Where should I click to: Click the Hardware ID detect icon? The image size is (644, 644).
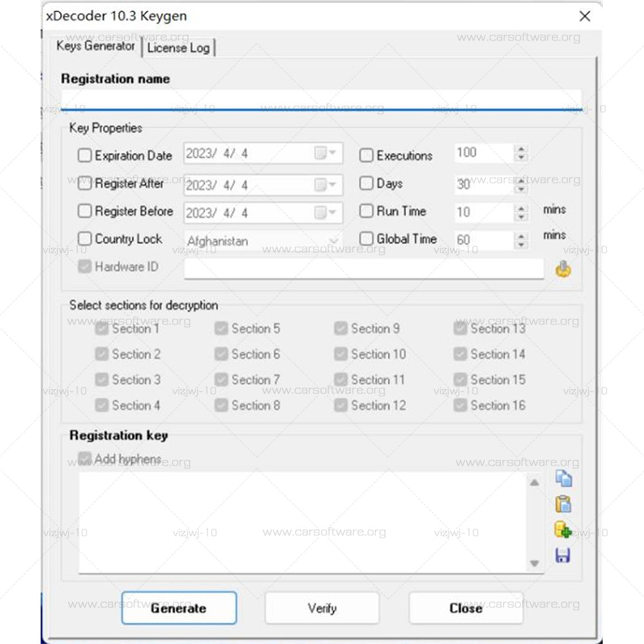pos(563,269)
